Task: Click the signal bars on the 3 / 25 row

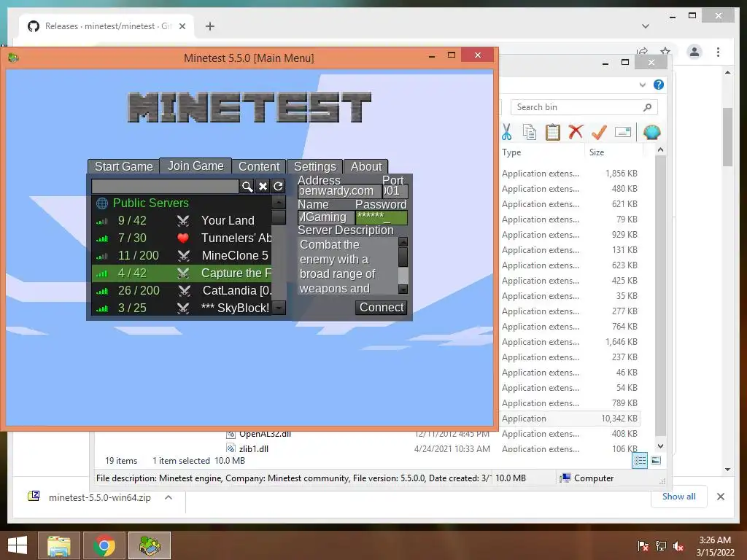Action: pyautogui.click(x=102, y=308)
